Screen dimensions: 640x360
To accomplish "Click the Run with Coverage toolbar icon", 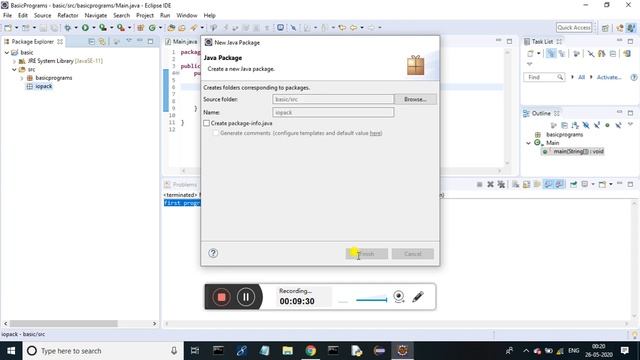I will (x=103, y=27).
